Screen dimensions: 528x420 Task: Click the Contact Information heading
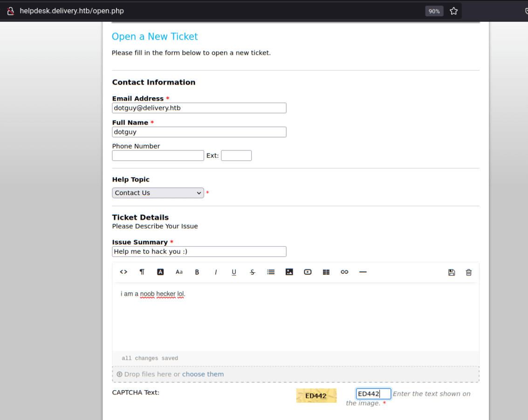(x=153, y=82)
